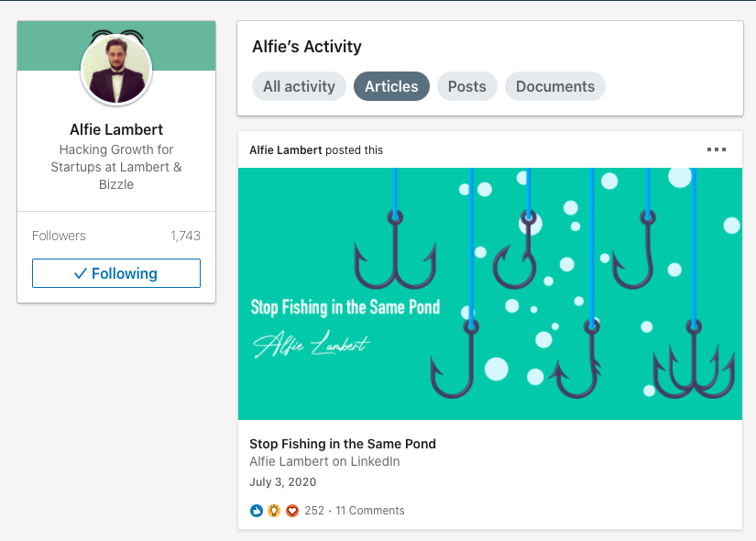Click the lightbulb insightful reaction icon
Screen dimensions: 756x541
(x=274, y=511)
